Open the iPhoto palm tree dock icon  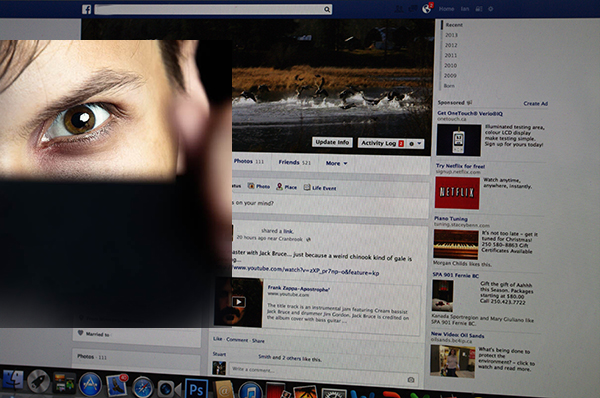tap(305, 392)
